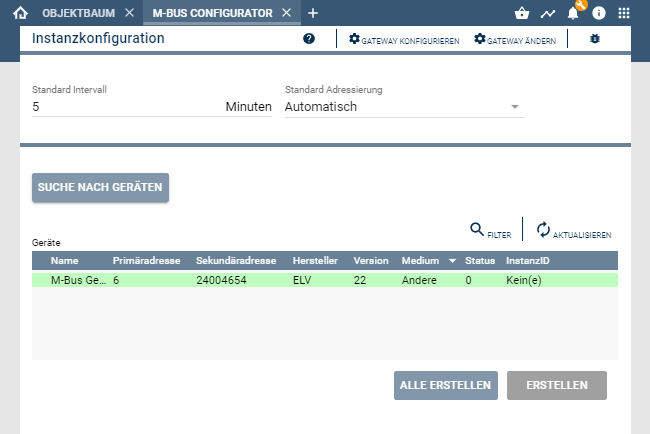Click the debug bug icon
Viewport: 650px width, 434px height.
pos(596,39)
